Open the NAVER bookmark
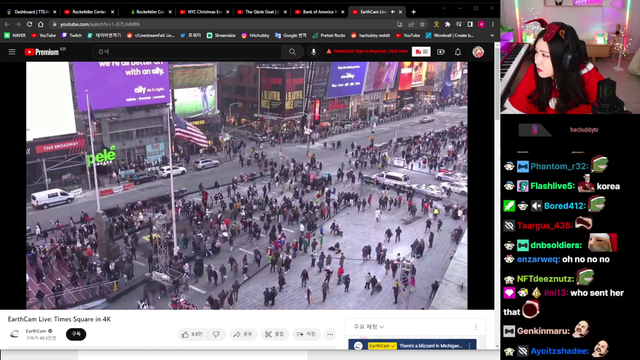Screen dimensions: 640x360 tap(15, 36)
